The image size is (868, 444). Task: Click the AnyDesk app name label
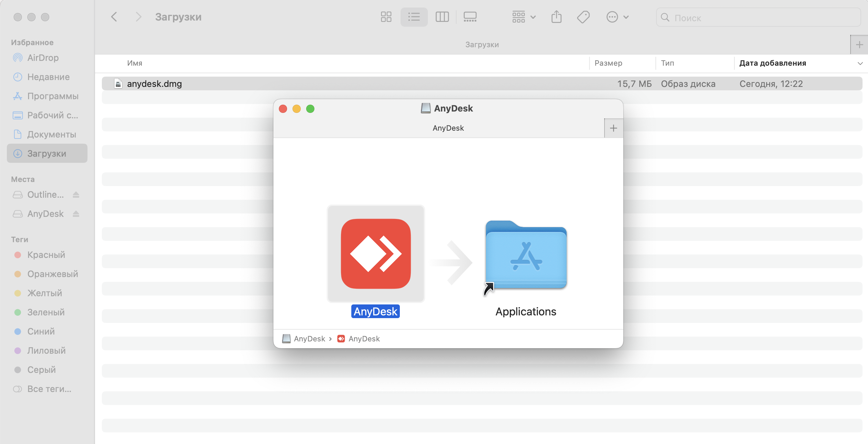click(x=375, y=311)
